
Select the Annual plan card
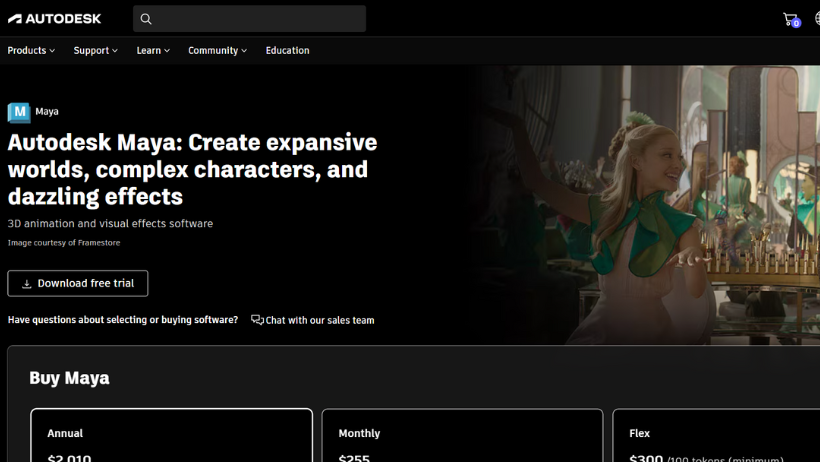tap(172, 435)
